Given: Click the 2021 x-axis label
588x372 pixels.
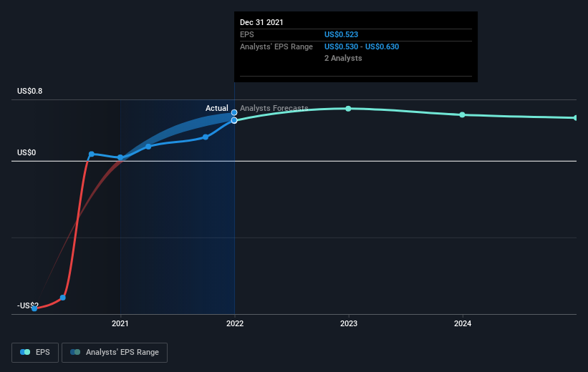Looking at the screenshot, I should coord(120,323).
